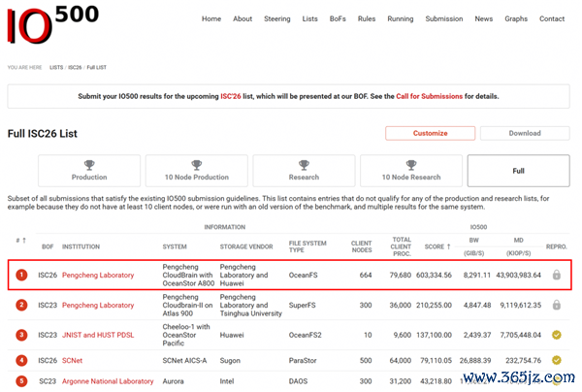This screenshot has width=582, height=392.
Task: Click the REPRO. column header
Action: (x=557, y=246)
